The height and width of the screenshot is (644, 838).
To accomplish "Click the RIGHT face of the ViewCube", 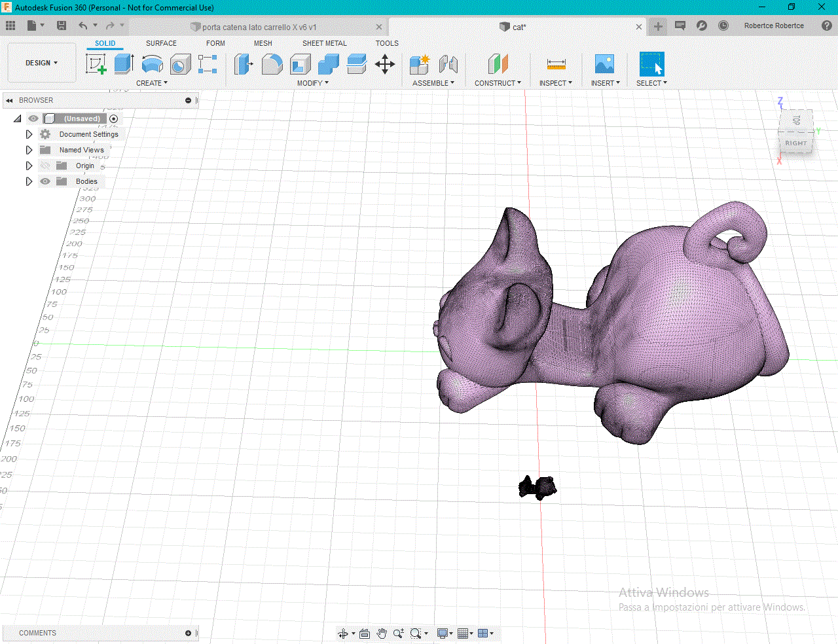I will click(795, 143).
